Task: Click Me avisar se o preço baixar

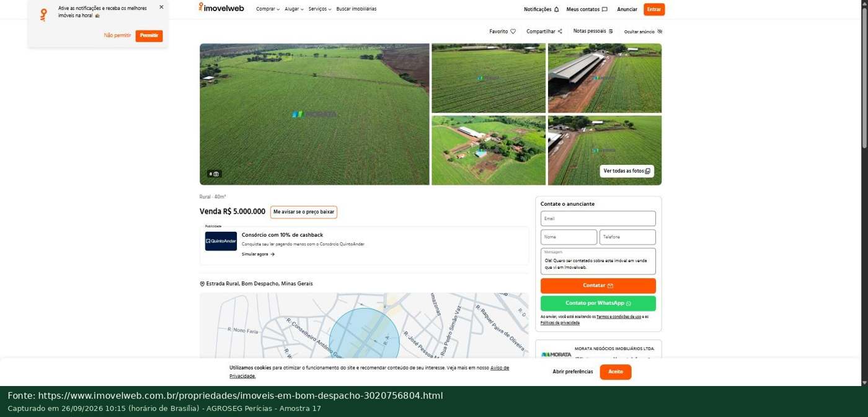Action: (x=304, y=212)
